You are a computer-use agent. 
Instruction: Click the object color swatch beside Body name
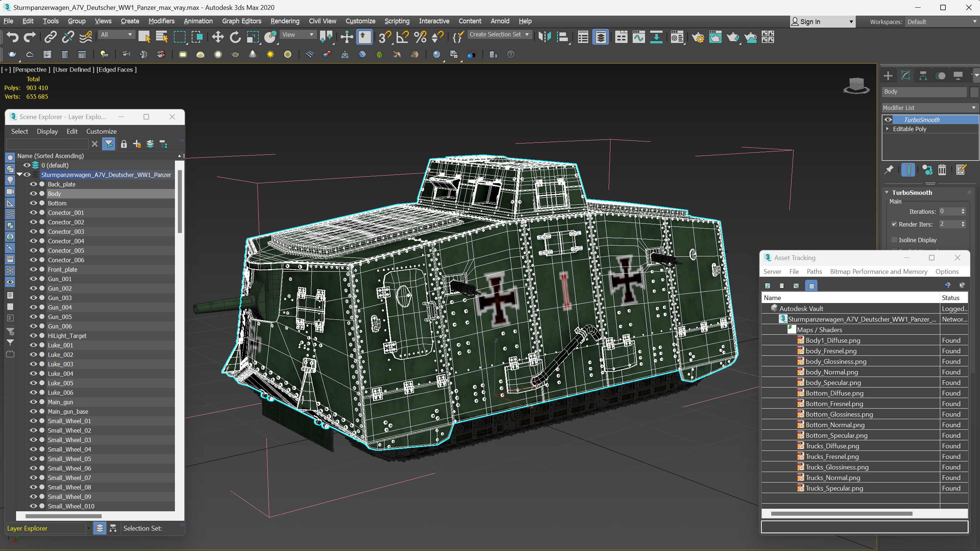(x=973, y=92)
